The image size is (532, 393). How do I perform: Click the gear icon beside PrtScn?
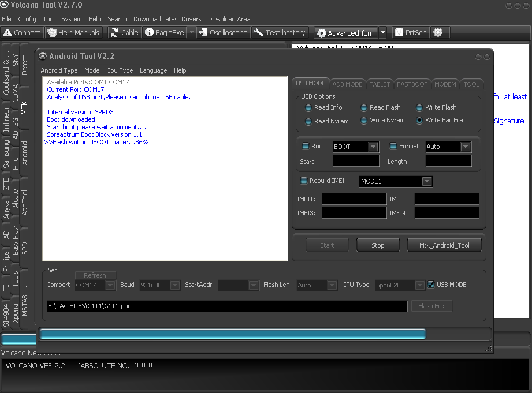[x=438, y=33]
